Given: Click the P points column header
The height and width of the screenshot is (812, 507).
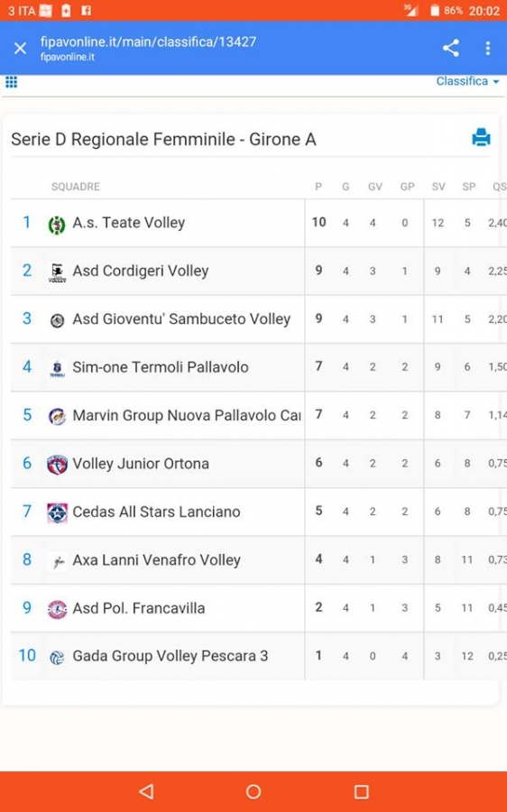Looking at the screenshot, I should (318, 187).
